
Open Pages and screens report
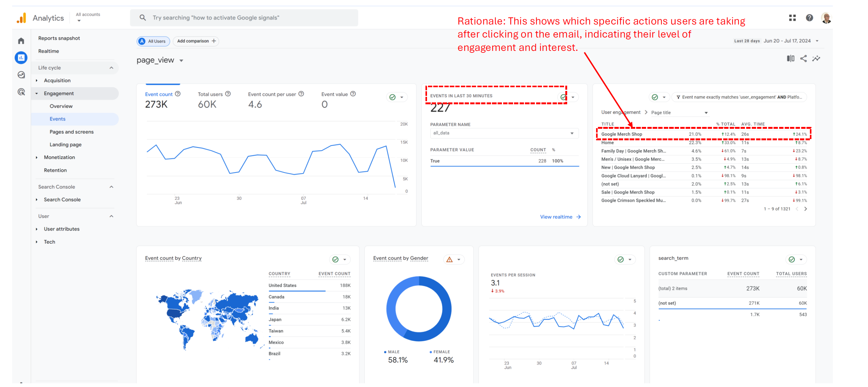pos(71,132)
